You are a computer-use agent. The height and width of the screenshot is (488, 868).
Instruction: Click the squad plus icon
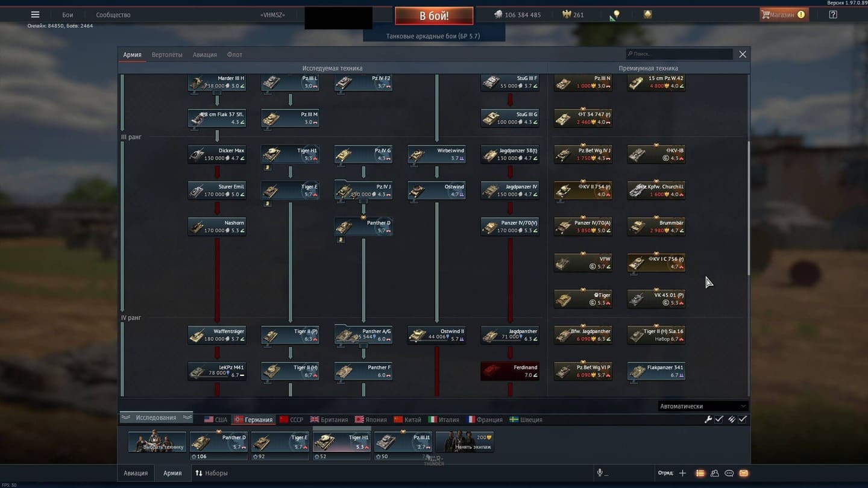click(682, 474)
